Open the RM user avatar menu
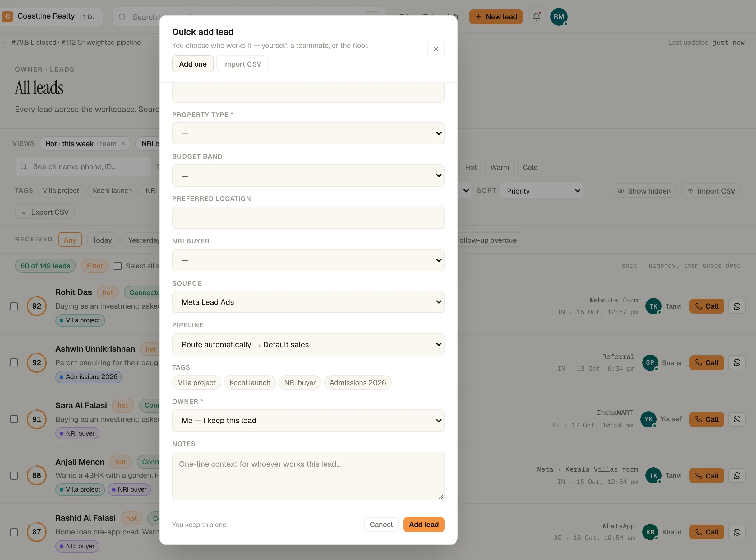Viewport: 756px width, 560px height. tap(559, 16)
